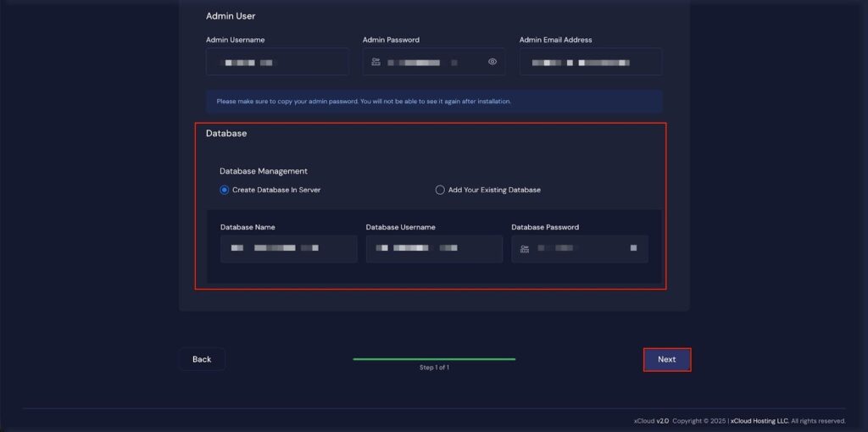This screenshot has width=868, height=432.
Task: Click the key icon in Admin Password
Action: [376, 62]
